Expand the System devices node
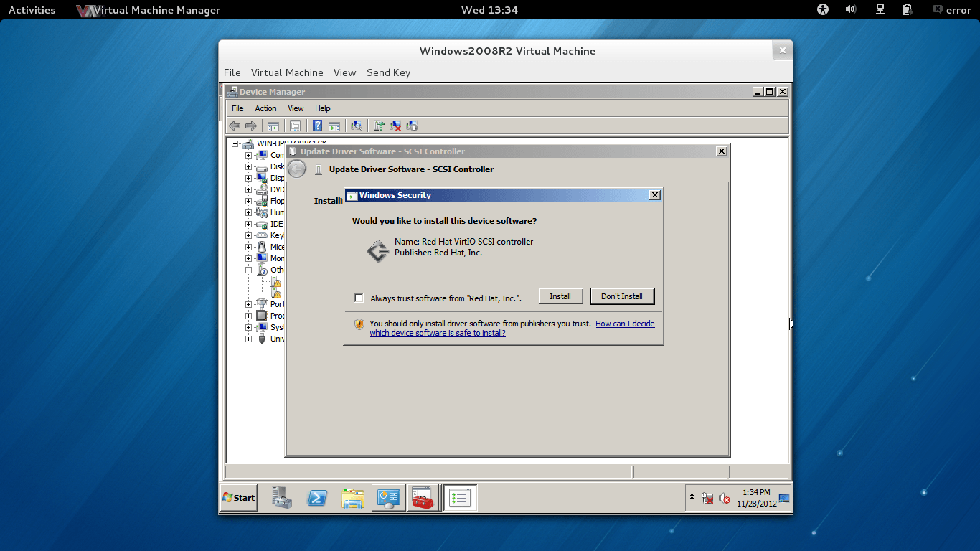This screenshot has height=551, width=980. tap(249, 327)
